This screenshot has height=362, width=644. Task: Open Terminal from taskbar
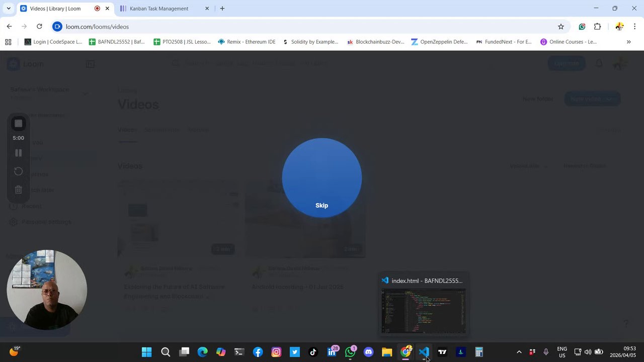239,352
